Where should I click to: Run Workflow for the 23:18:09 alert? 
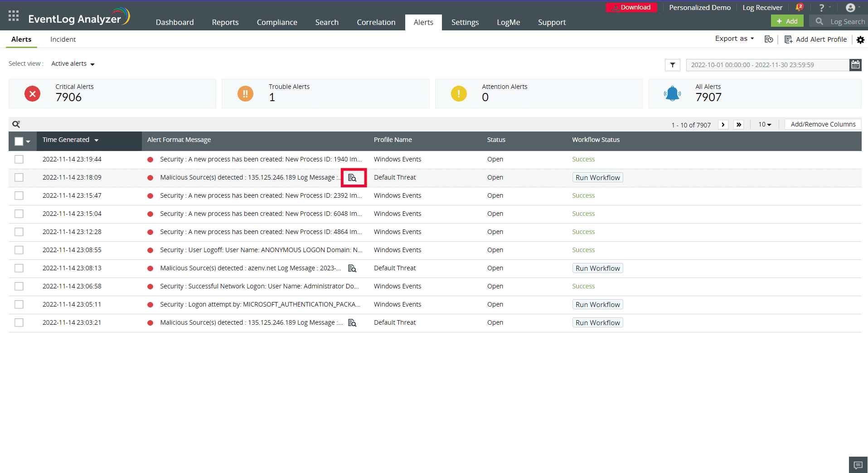(597, 178)
